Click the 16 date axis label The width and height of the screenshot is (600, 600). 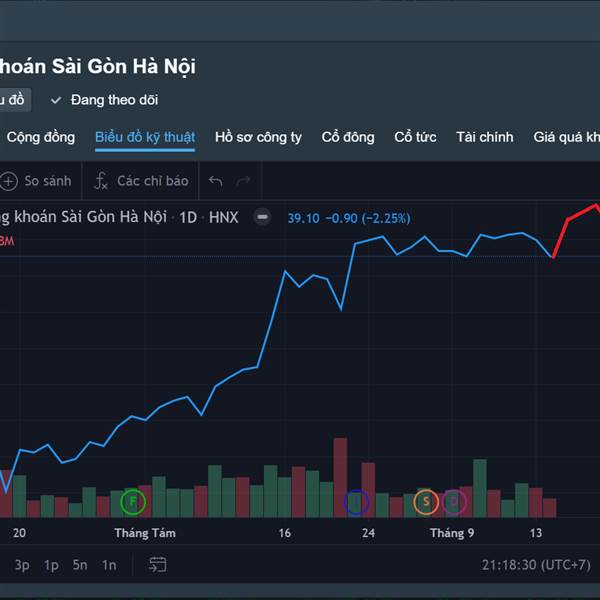click(x=284, y=533)
